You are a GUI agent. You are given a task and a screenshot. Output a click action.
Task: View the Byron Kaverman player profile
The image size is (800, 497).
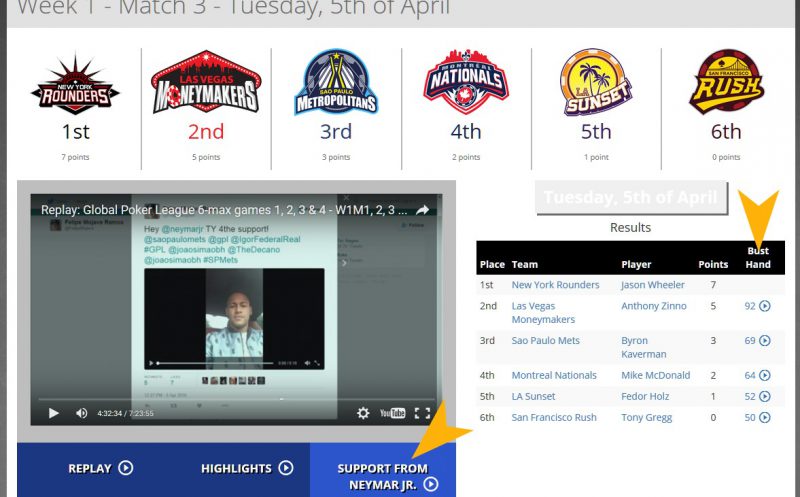pyautogui.click(x=643, y=347)
